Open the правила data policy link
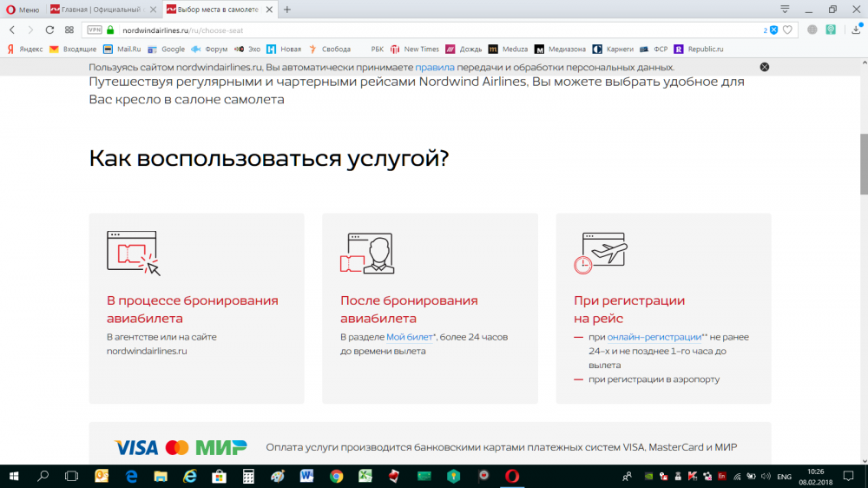Image resolution: width=868 pixels, height=488 pixels. click(x=434, y=67)
